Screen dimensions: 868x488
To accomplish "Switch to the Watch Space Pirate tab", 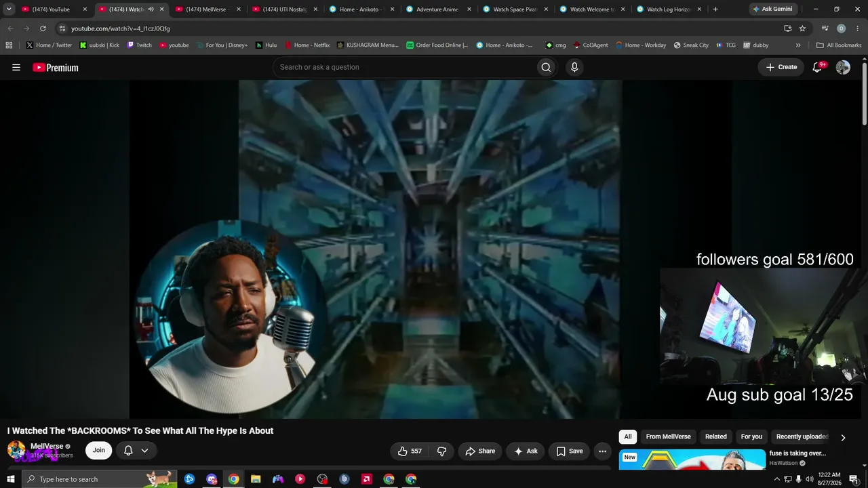I will [514, 9].
